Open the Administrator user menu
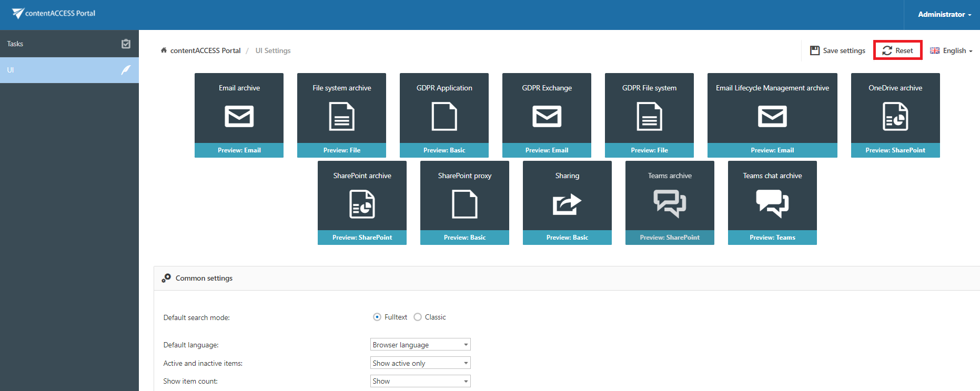 coord(944,14)
